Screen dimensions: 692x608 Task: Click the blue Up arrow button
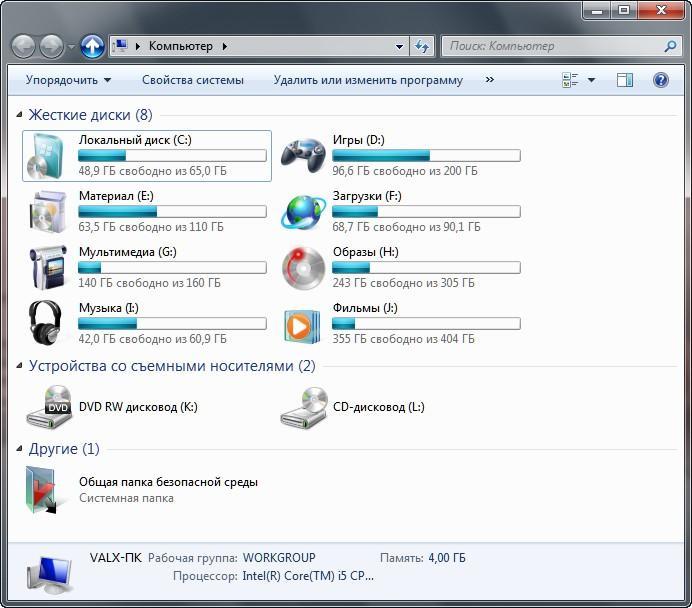[92, 46]
